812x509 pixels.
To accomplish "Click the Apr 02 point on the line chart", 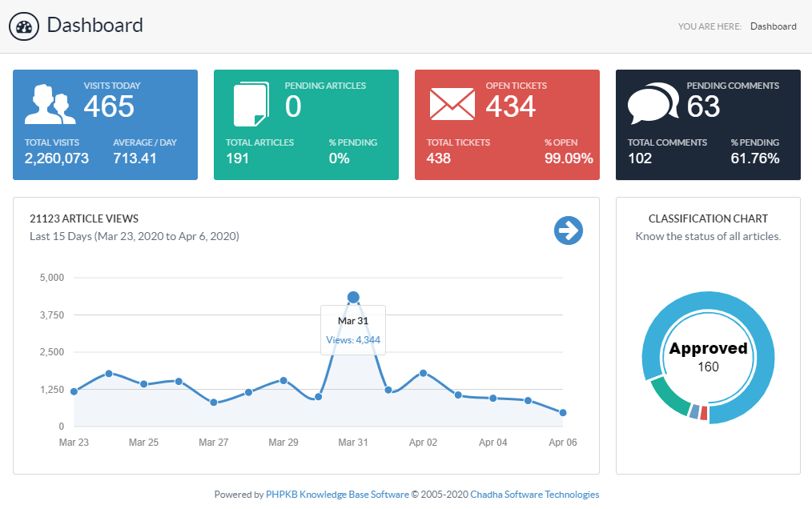I will pyautogui.click(x=423, y=372).
